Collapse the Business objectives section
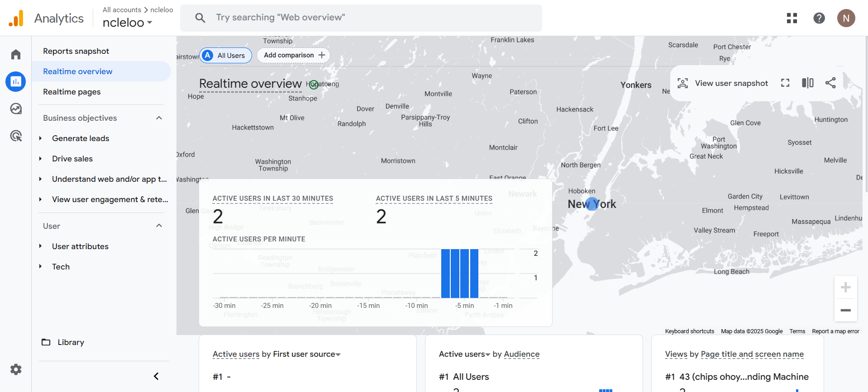 tap(159, 118)
